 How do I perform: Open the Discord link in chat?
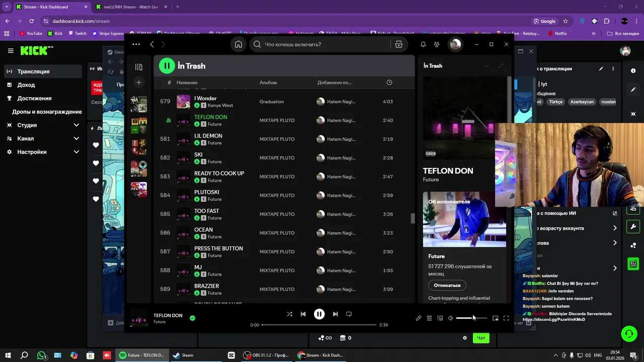pos(553,319)
